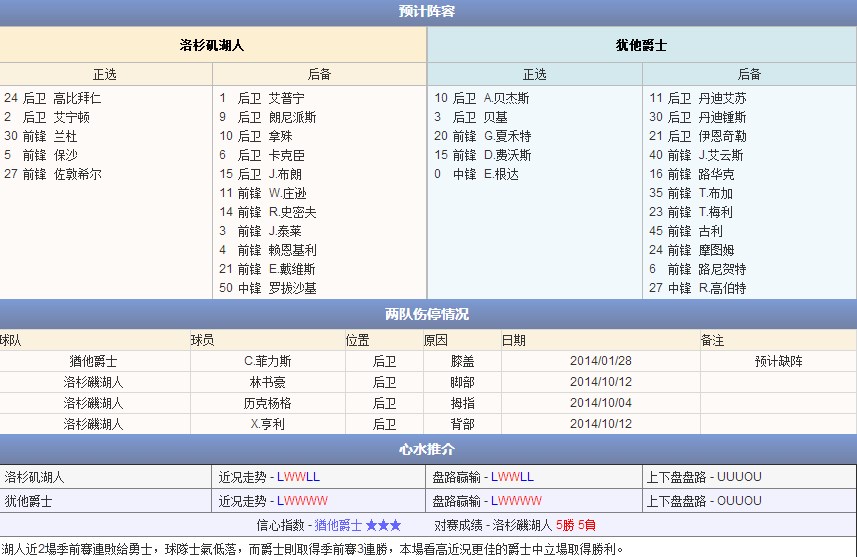The width and height of the screenshot is (857, 557).
Task: Select Jazz reserve R.高伯特 row
Action: 698,288
